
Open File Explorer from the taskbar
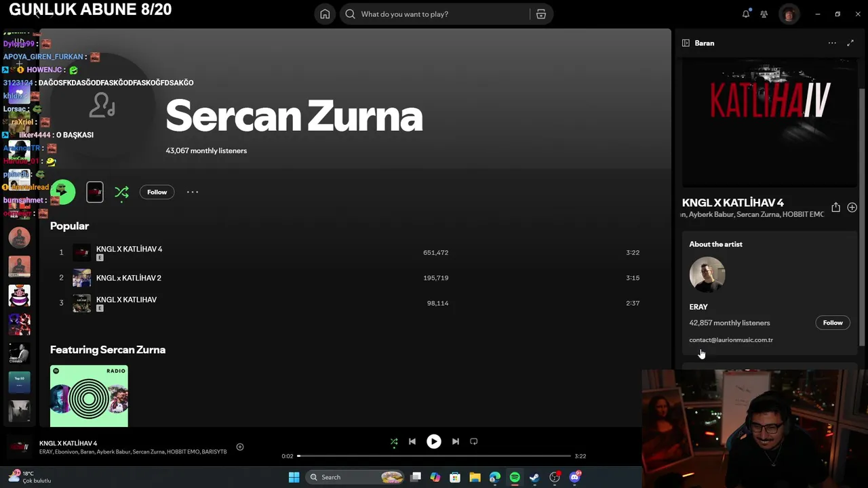pos(475,477)
